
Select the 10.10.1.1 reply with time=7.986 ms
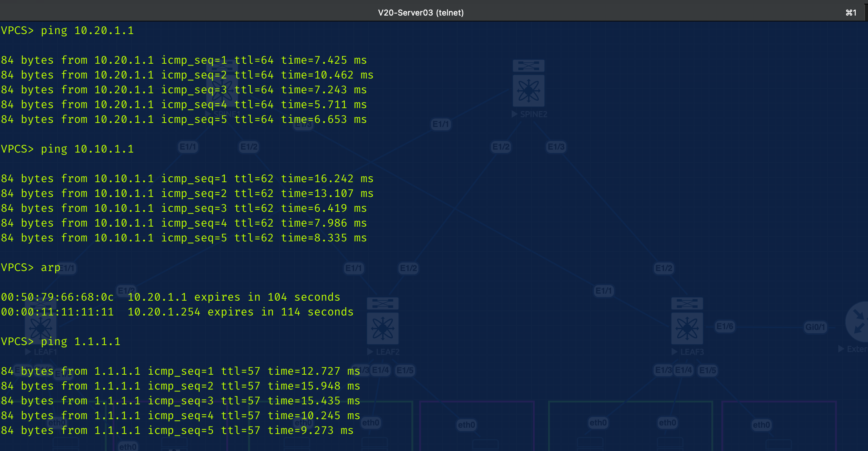pos(184,223)
